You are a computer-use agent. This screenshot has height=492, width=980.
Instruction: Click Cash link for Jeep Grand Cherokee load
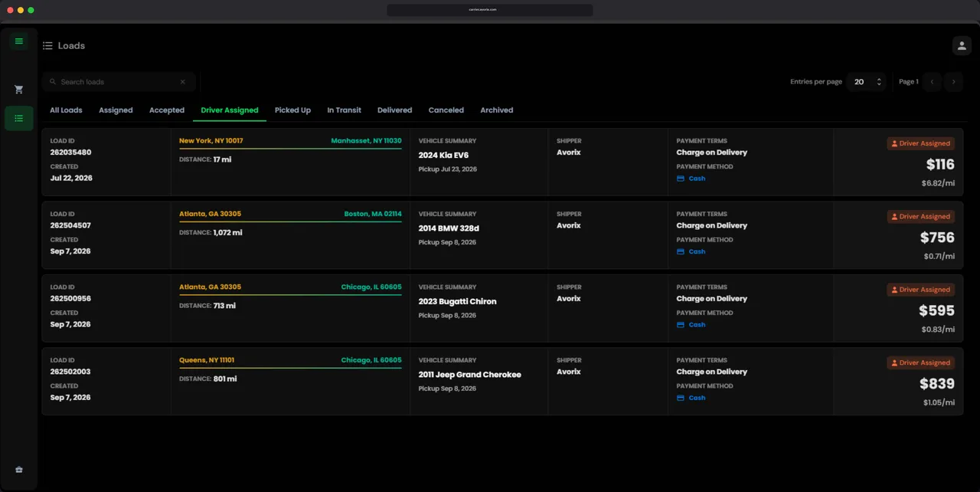pyautogui.click(x=697, y=398)
